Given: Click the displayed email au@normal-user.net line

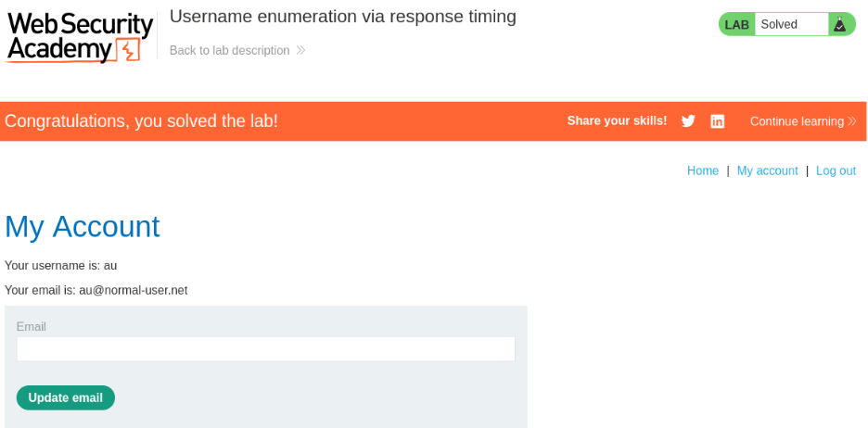Looking at the screenshot, I should pos(96,291).
